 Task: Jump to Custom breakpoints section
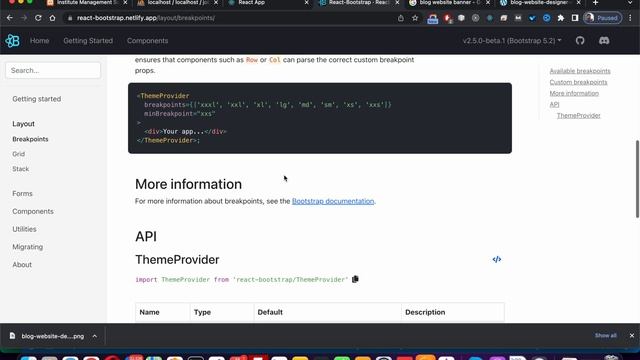coord(578,82)
